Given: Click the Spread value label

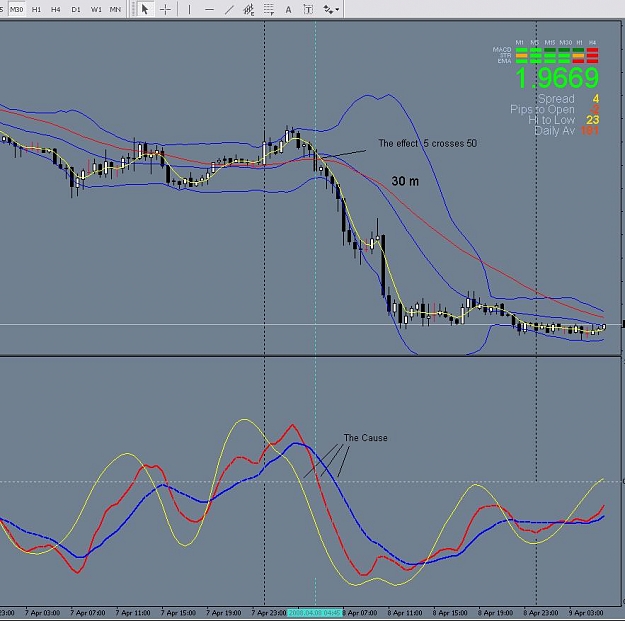Looking at the screenshot, I should 556,98.
